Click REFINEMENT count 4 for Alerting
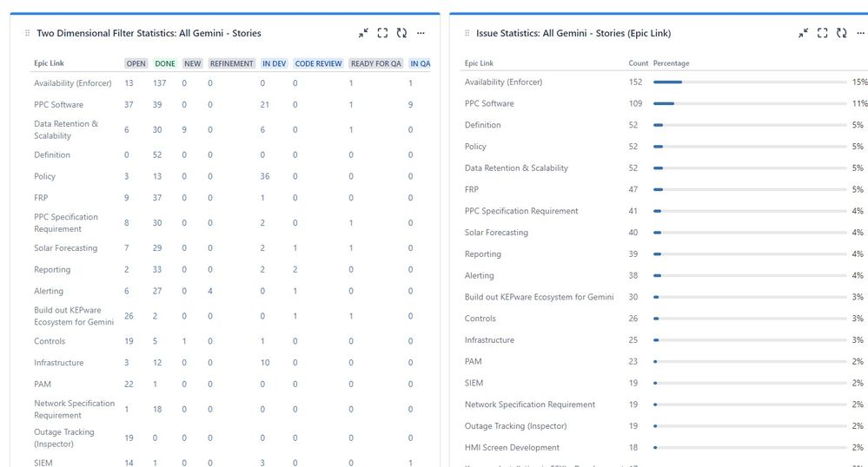The height and width of the screenshot is (467, 868). [210, 291]
